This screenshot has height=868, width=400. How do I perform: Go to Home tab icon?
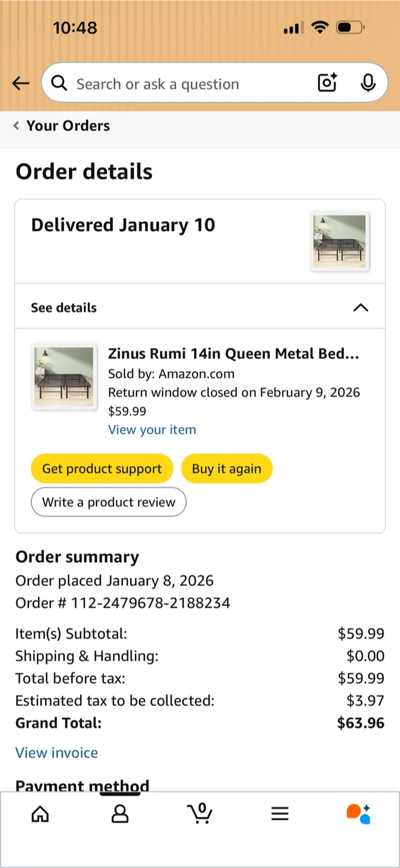pyautogui.click(x=40, y=814)
